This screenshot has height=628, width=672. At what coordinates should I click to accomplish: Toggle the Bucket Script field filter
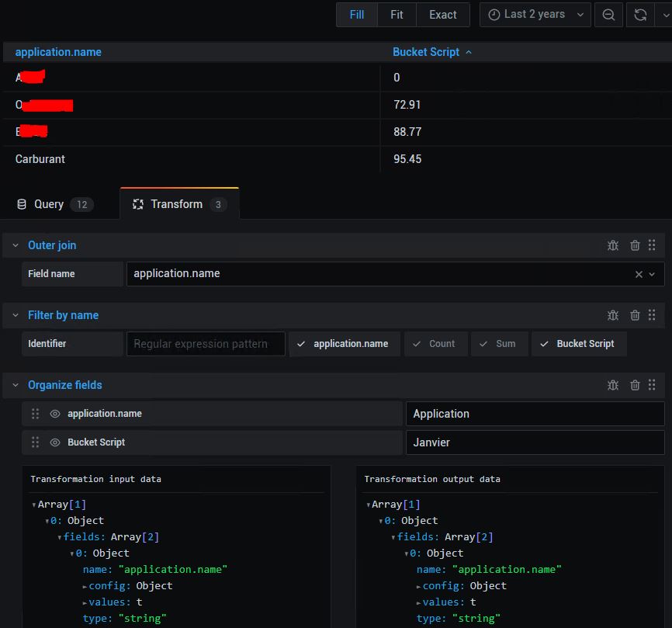578,344
